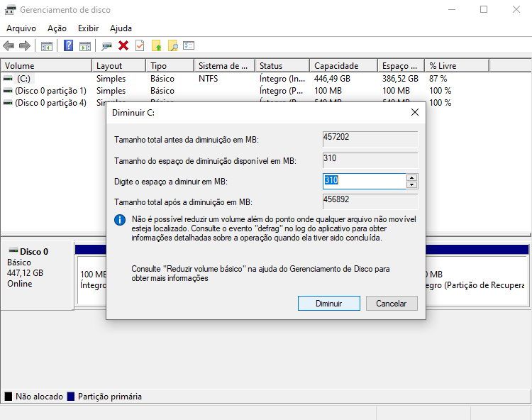
Task: Click the properties checkmark page icon
Action: tap(140, 45)
